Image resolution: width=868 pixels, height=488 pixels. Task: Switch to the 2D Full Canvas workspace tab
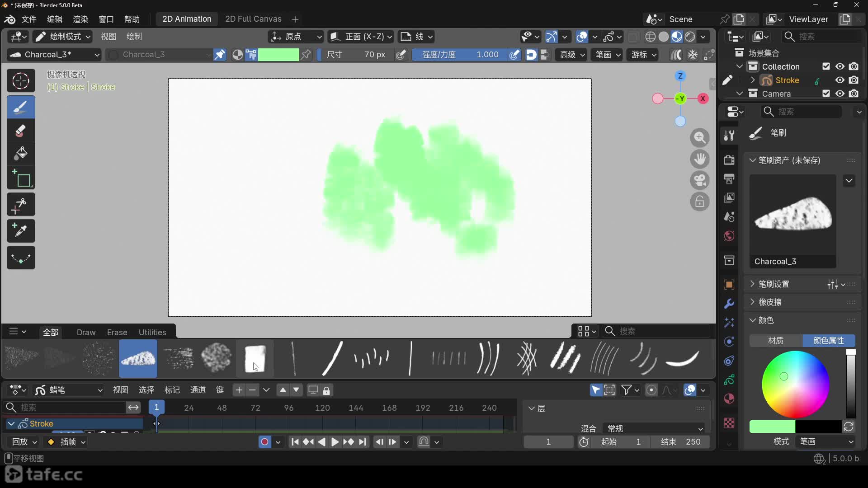[253, 19]
